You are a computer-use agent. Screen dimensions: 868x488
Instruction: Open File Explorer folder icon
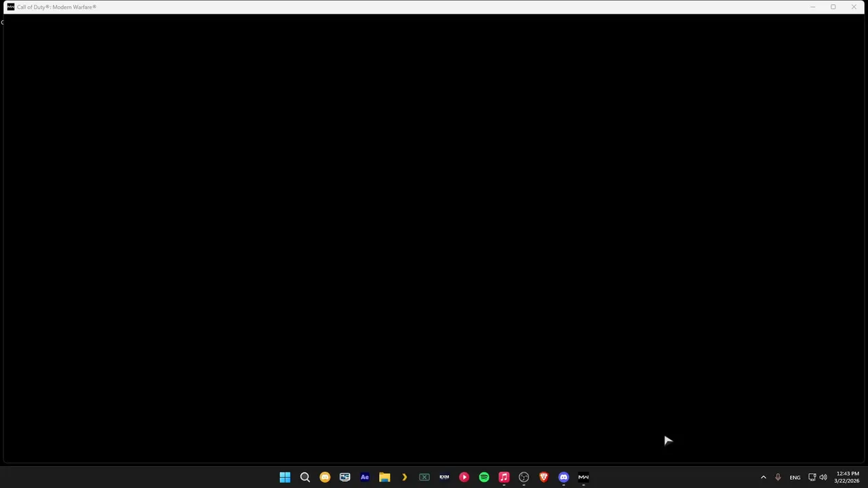pos(384,477)
